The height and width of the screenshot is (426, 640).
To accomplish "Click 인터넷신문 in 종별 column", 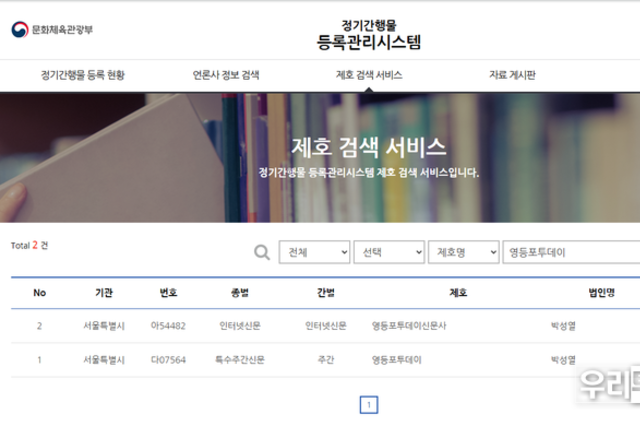I will 240,326.
